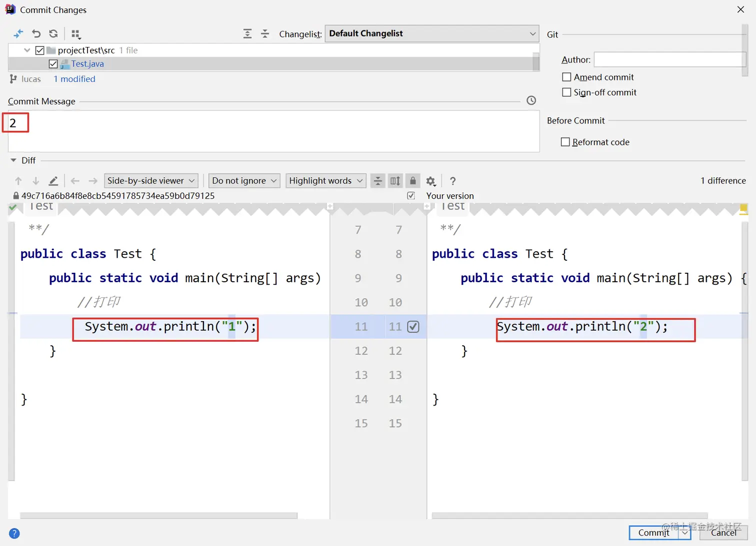Click the right arrow compare-next-file icon
Viewport: 756px width, 546px height.
(x=92, y=181)
